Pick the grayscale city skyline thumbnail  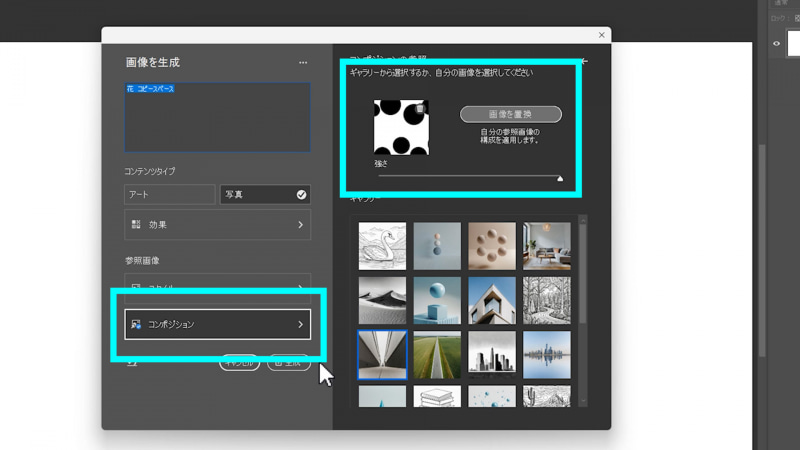point(492,355)
